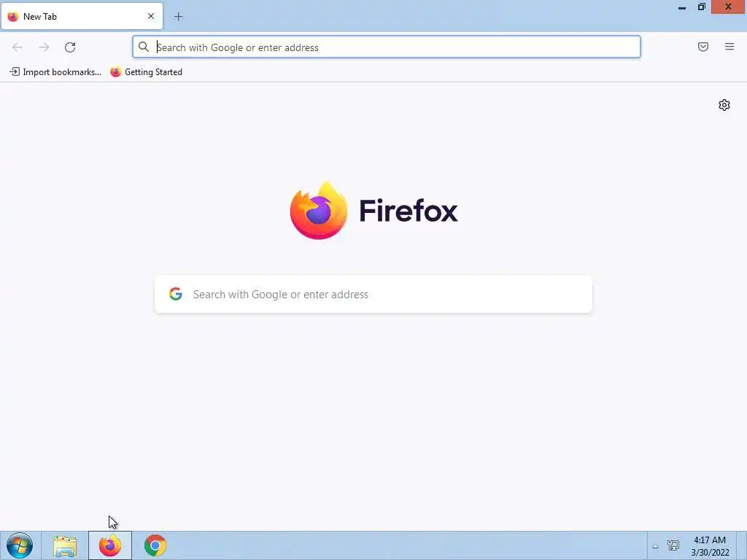Click Firefox icon in taskbar
747x560 pixels.
coord(110,545)
